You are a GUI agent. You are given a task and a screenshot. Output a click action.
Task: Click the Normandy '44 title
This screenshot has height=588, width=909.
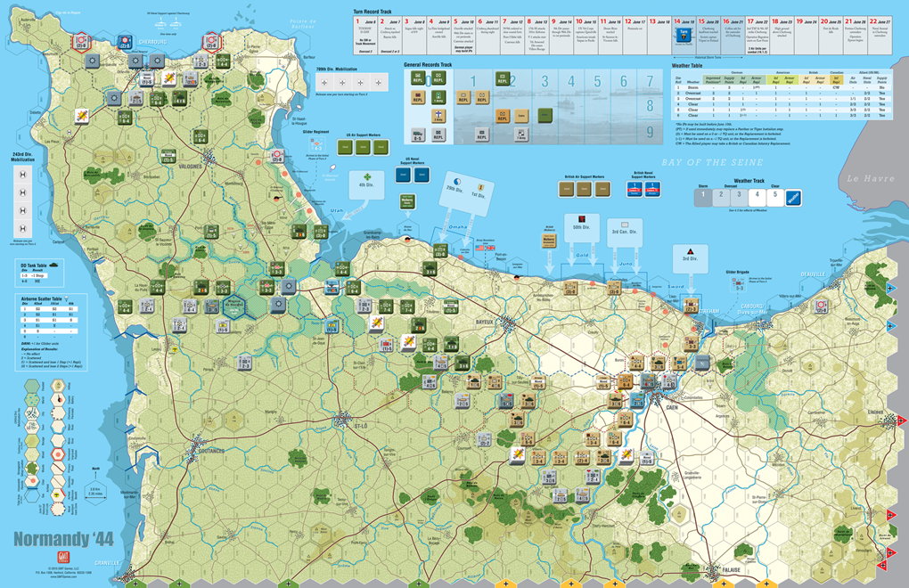(x=63, y=539)
